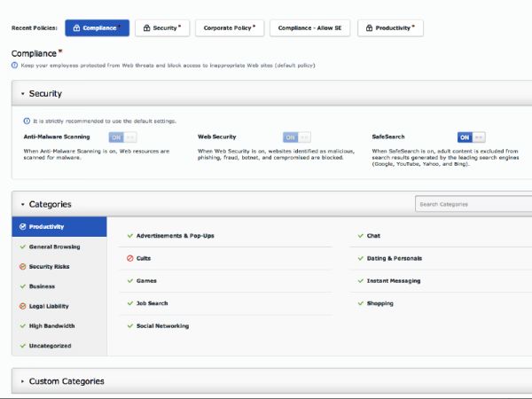The height and width of the screenshot is (399, 532).
Task: Click the checkmark icon next to Chat
Action: tap(361, 236)
